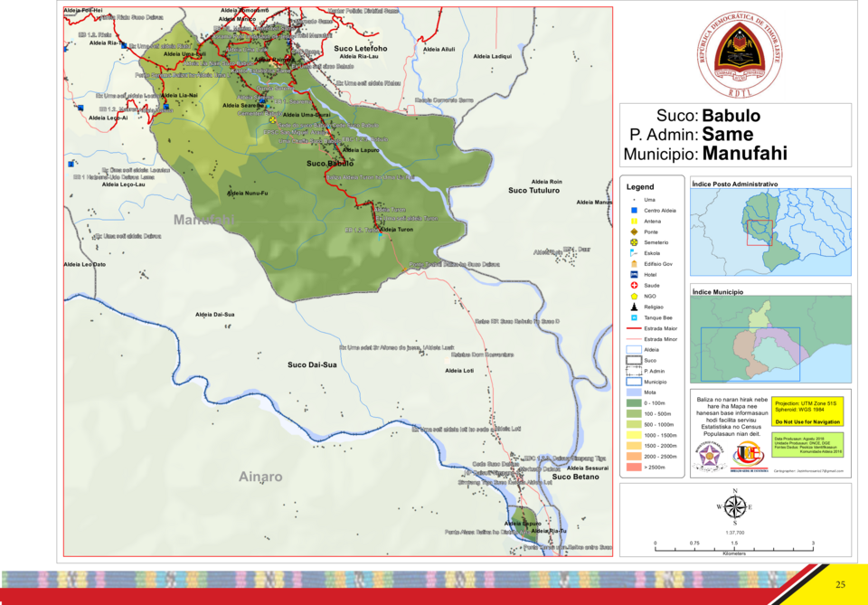Select the Suco boundary box legend symbol
Screen dimensions: 868x605
tap(634, 360)
